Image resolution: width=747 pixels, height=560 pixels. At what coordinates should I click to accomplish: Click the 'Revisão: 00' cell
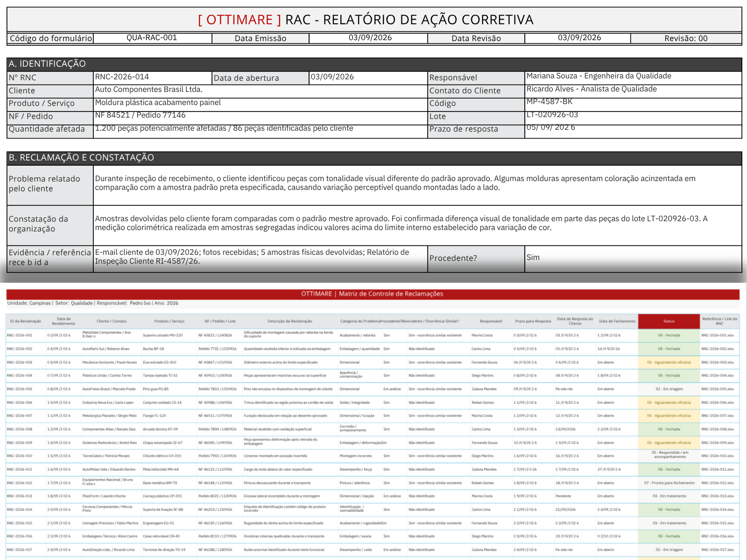point(686,38)
